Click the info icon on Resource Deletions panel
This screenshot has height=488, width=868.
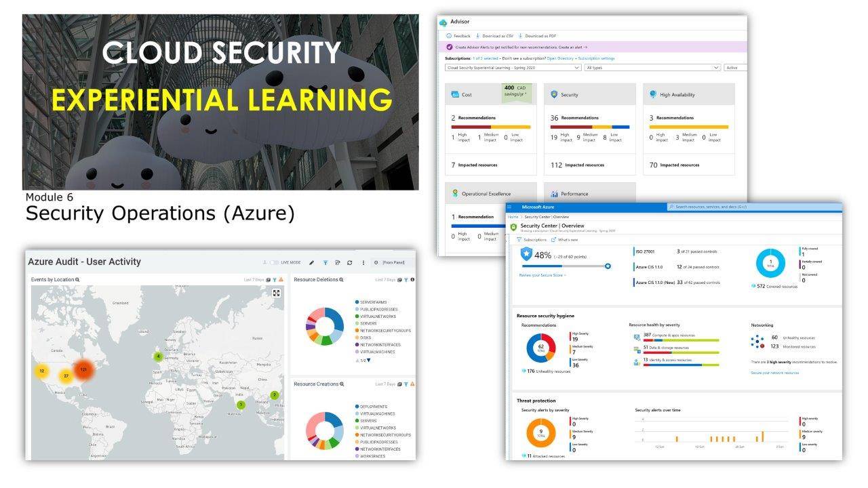[412, 279]
